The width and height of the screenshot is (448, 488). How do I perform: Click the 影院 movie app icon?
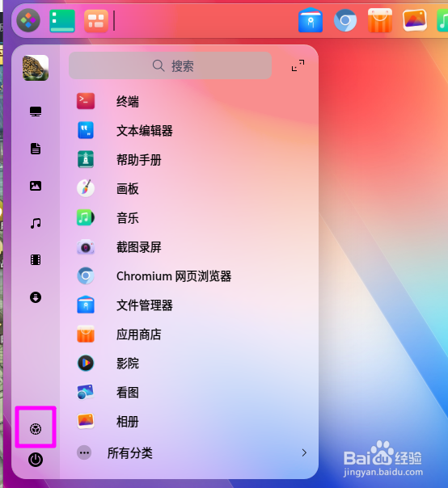point(86,364)
